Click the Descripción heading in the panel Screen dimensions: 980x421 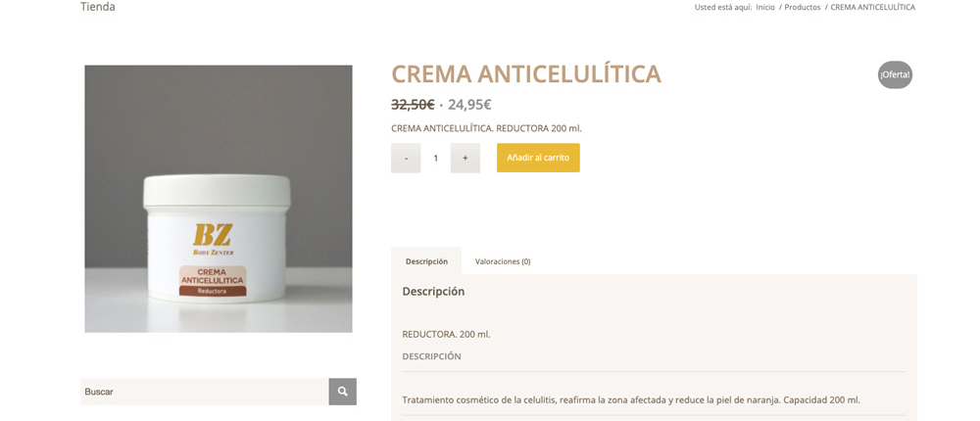pos(433,291)
